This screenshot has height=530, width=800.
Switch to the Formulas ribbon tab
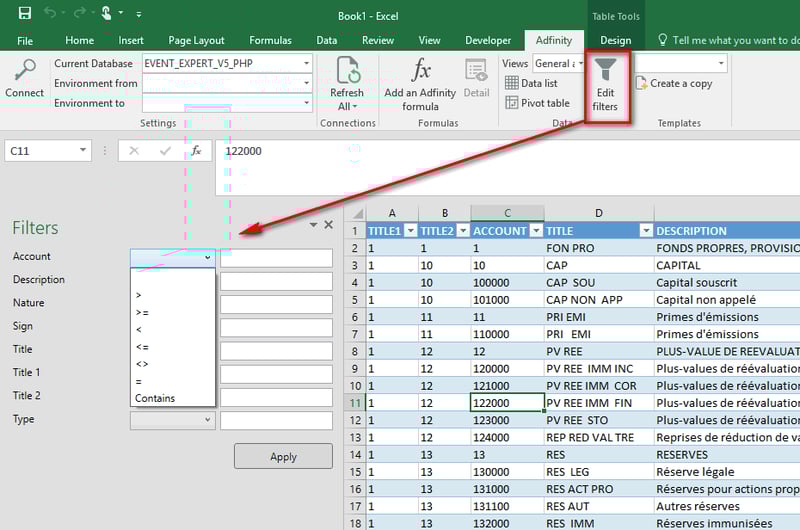270,41
